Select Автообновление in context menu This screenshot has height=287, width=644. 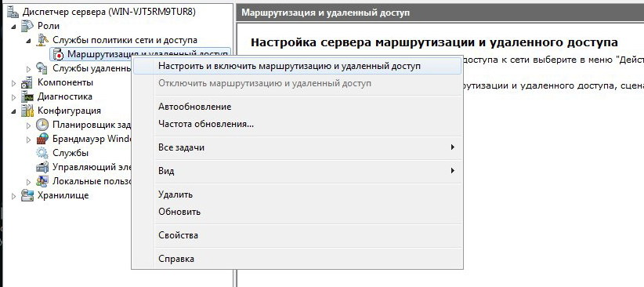298,107
